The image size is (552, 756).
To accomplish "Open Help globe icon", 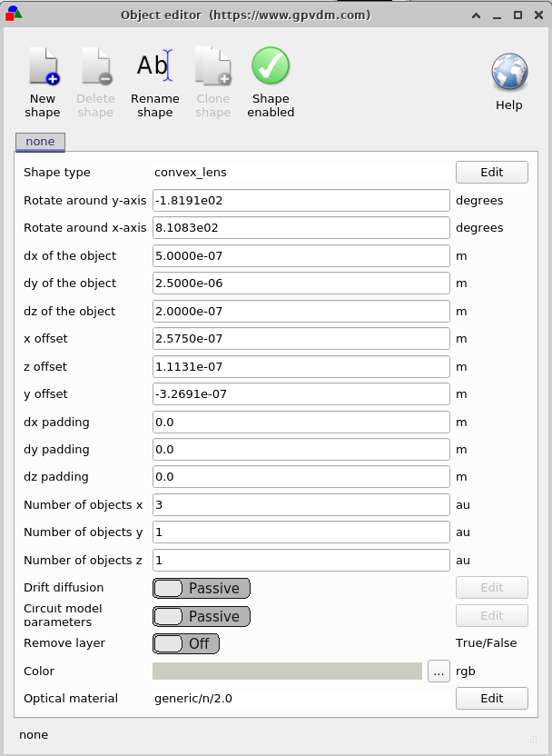I will pyautogui.click(x=509, y=74).
